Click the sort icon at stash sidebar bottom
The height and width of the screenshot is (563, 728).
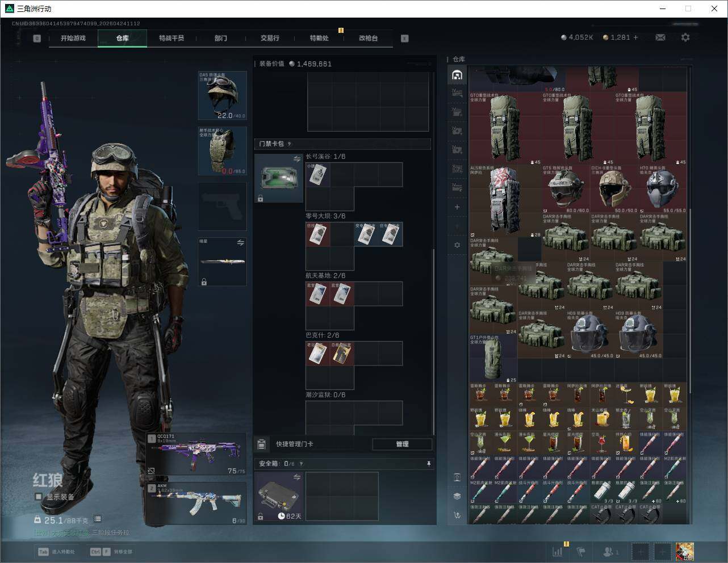tap(457, 515)
